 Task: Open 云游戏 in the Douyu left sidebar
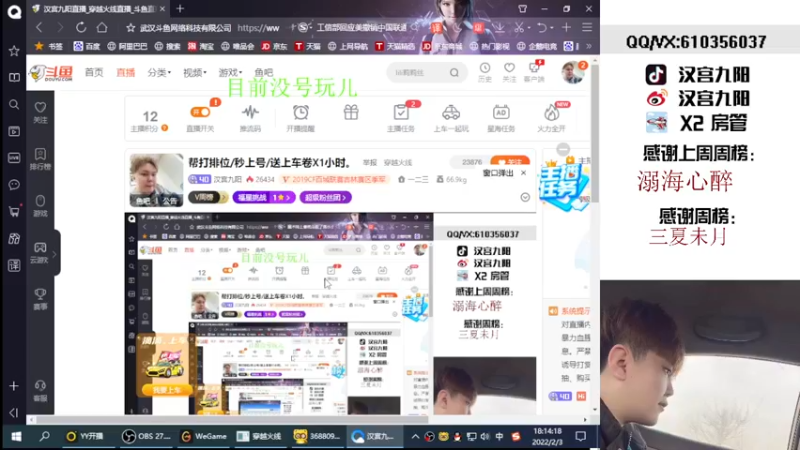point(39,253)
